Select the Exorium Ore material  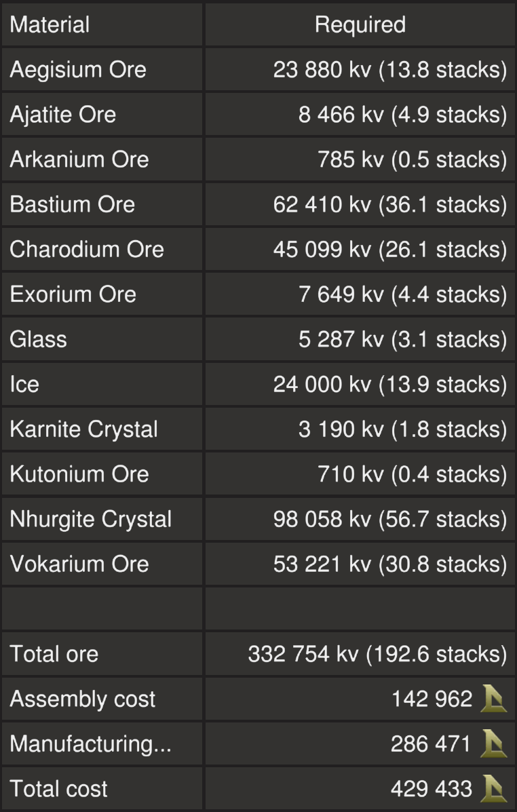[73, 294]
